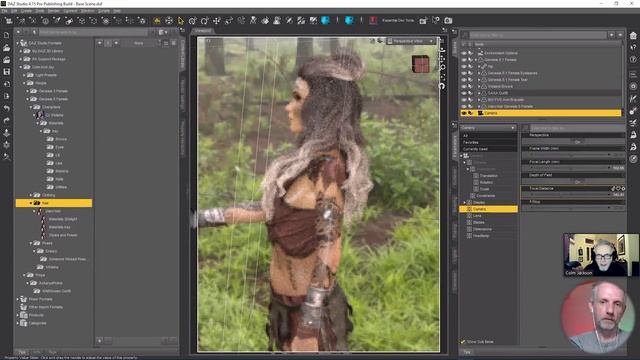This screenshot has height=360, width=640.
Task: Click the content library search field
Action: pyautogui.click(x=93, y=32)
